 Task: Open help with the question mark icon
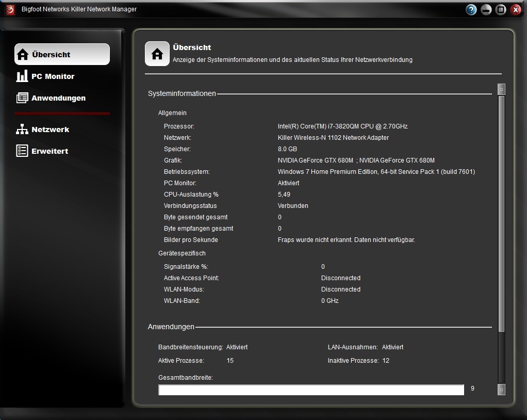tap(471, 10)
